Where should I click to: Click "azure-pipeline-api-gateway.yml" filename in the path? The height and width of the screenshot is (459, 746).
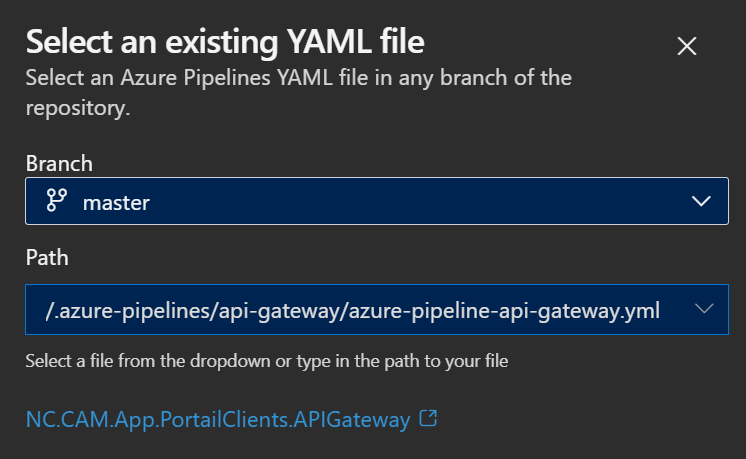tap(503, 310)
